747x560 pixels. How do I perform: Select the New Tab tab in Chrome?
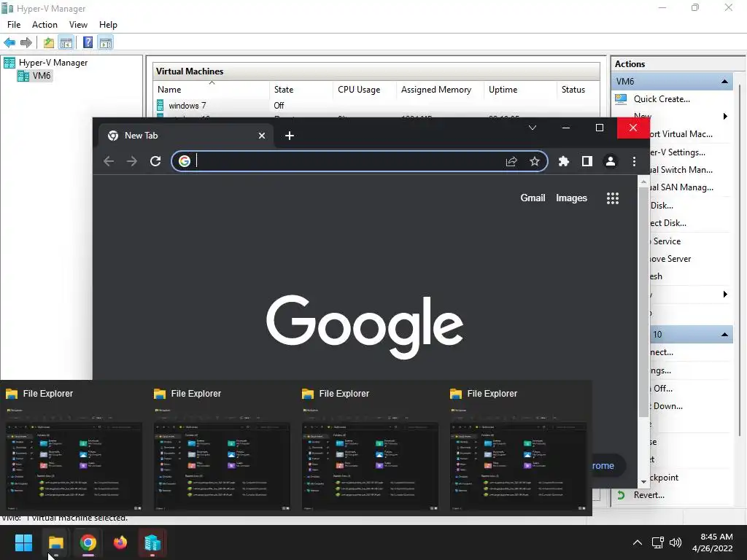[x=186, y=136]
